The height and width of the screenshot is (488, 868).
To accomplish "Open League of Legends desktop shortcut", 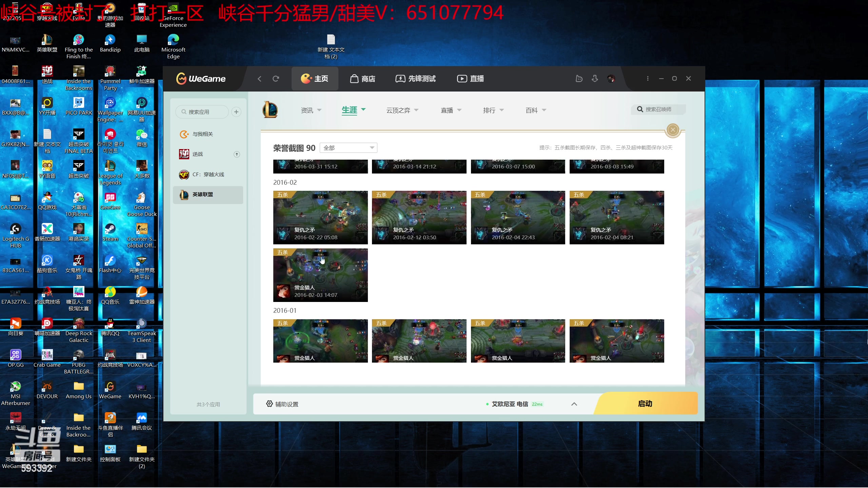I will click(110, 173).
